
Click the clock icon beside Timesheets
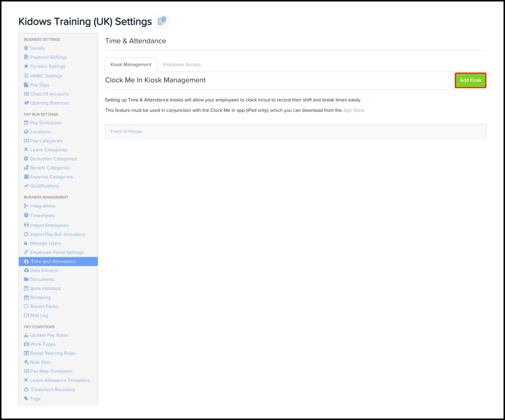pos(26,215)
